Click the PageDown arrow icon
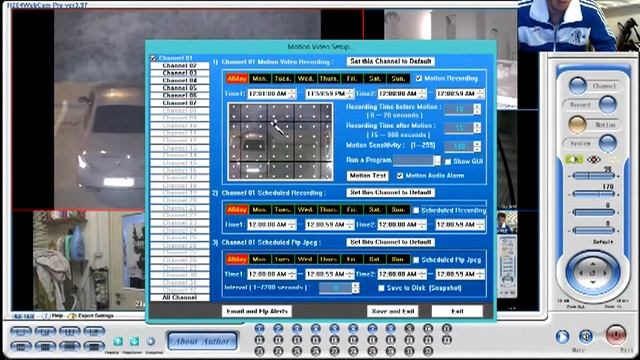The width and height of the screenshot is (640, 360). point(134,341)
